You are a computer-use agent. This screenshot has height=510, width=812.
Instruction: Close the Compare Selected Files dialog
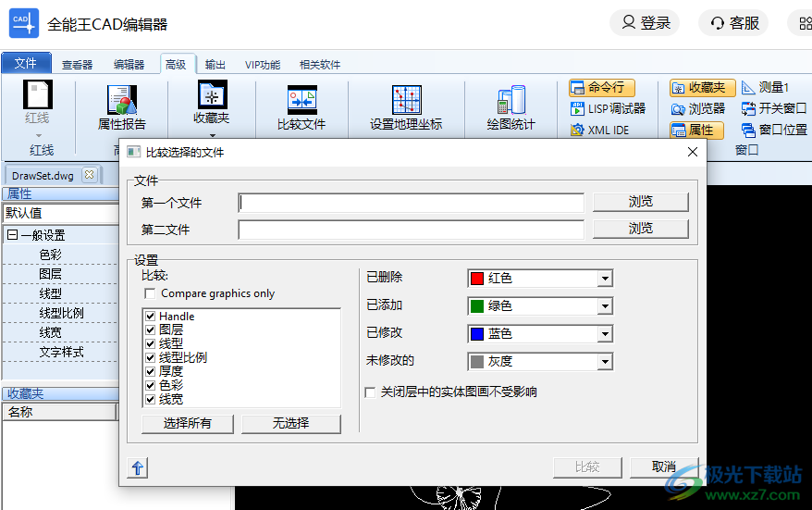click(693, 152)
